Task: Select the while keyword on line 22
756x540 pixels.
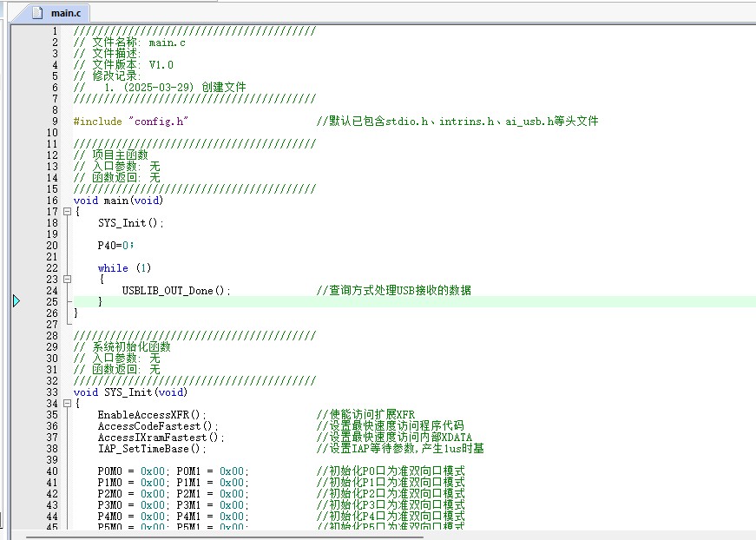Action: coord(113,268)
